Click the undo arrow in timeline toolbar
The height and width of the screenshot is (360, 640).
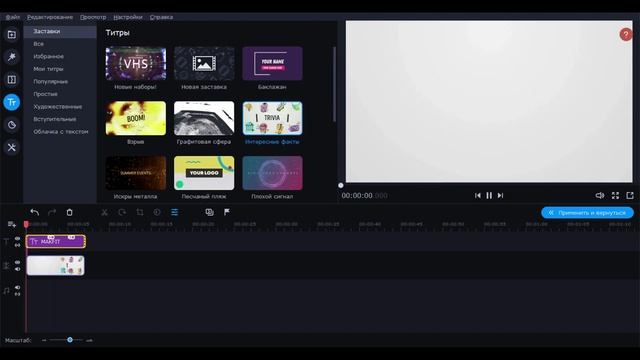[x=35, y=212]
